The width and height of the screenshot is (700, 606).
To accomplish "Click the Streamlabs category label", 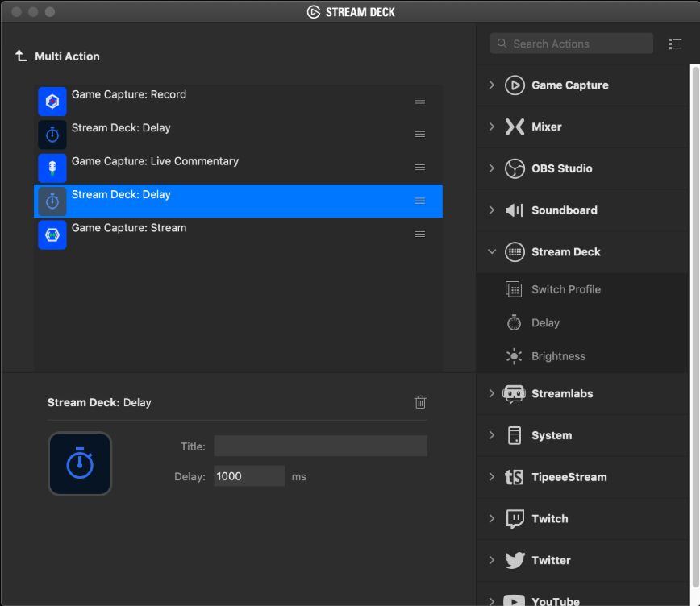I will (x=562, y=393).
